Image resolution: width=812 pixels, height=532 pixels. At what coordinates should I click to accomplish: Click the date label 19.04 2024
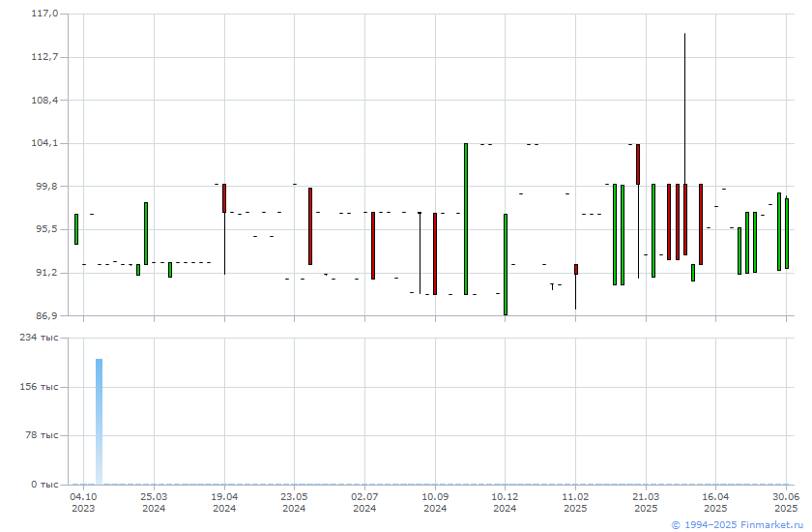coord(224,502)
